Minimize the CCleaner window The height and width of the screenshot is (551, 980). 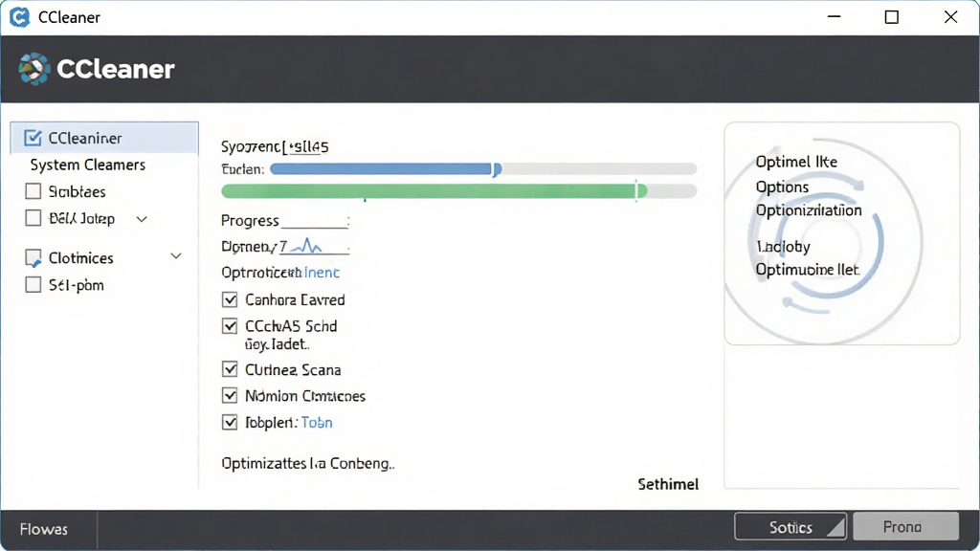coord(834,17)
